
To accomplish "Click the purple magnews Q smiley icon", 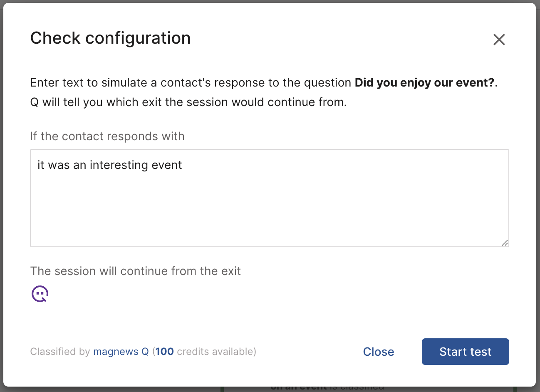I will tap(40, 294).
